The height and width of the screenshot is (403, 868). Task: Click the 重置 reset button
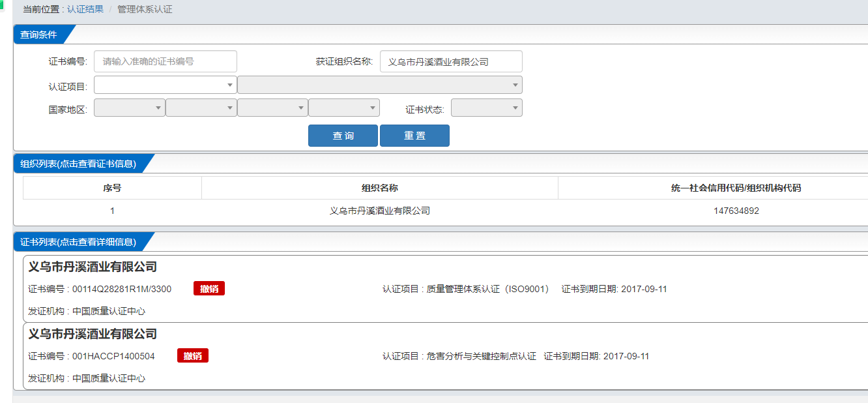[x=414, y=136]
